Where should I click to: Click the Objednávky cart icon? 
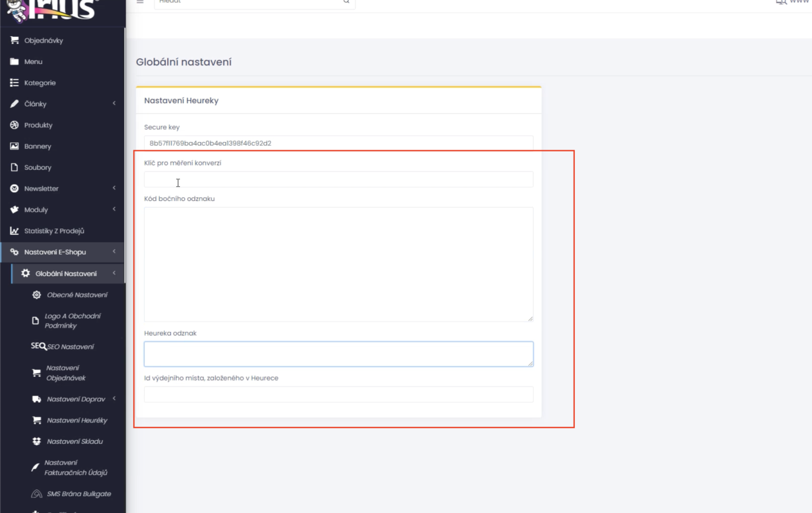tap(14, 40)
